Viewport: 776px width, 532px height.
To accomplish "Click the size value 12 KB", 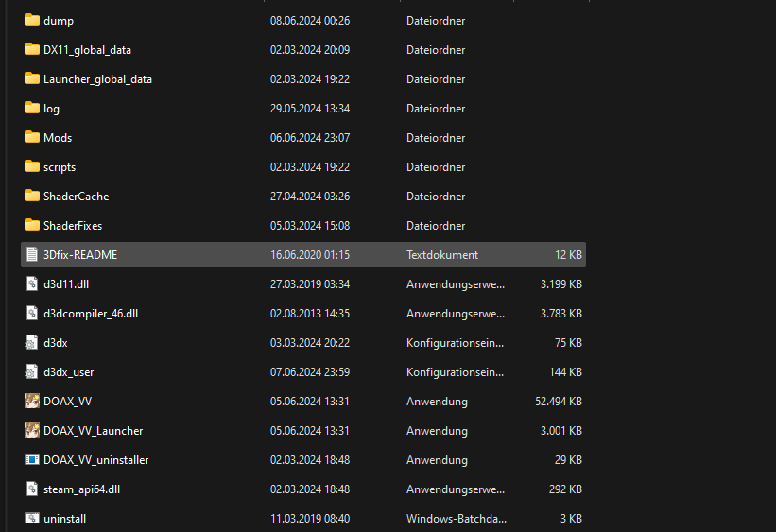I will point(568,255).
